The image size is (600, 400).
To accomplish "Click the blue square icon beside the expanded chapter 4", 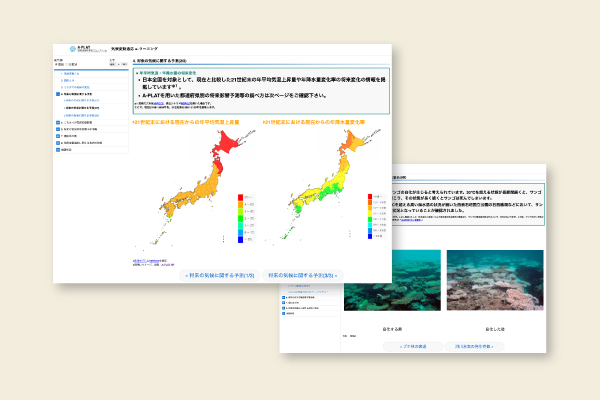I will [59, 95].
